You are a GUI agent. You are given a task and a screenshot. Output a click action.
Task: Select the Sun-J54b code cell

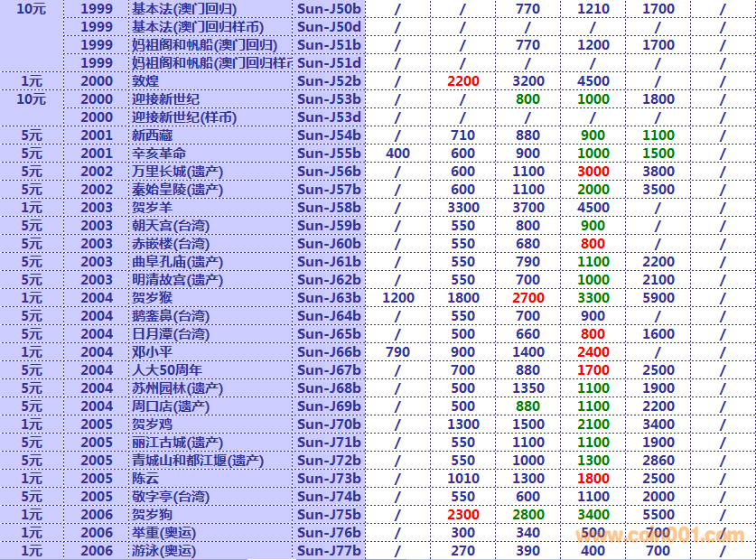point(329,135)
